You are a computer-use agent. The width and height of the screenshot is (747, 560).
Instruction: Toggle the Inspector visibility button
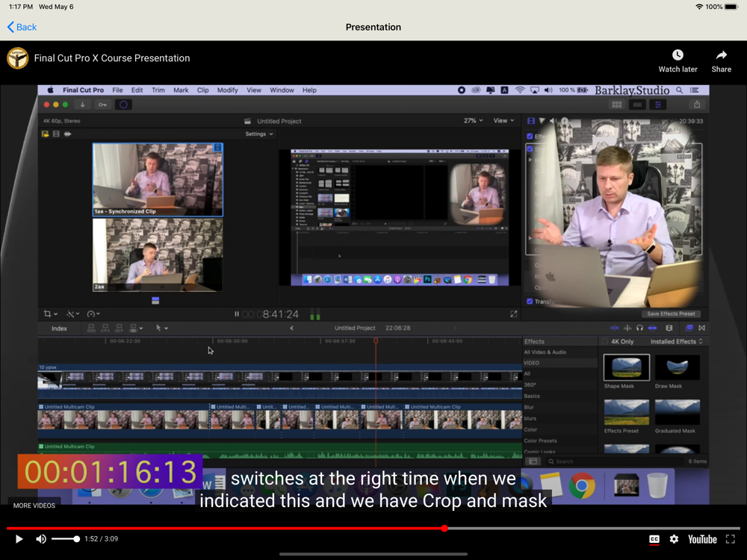(658, 105)
